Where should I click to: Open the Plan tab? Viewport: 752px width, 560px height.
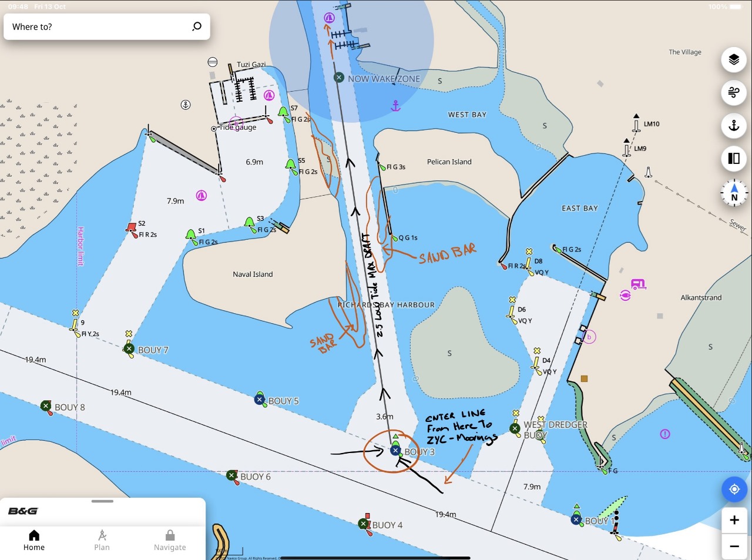(x=102, y=539)
